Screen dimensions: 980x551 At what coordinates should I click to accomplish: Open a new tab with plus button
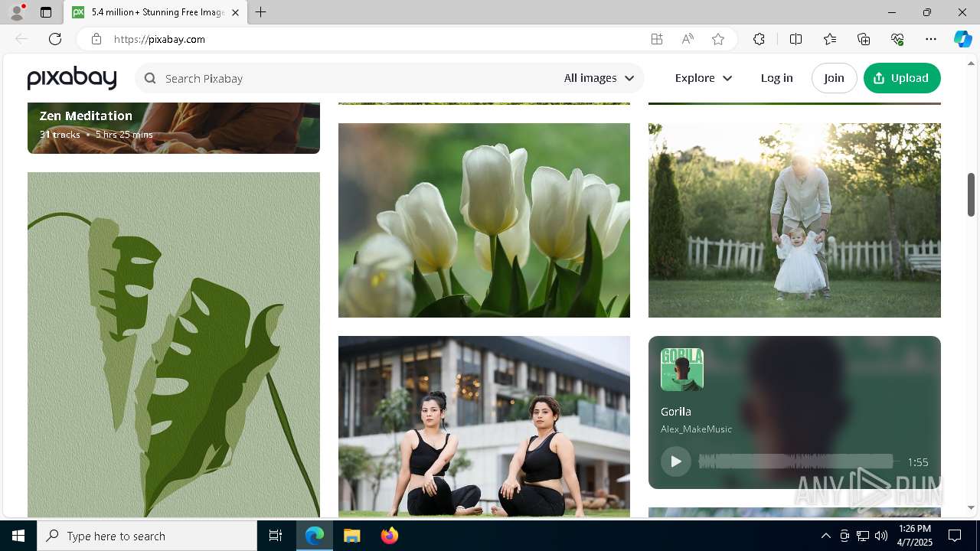(x=261, y=12)
